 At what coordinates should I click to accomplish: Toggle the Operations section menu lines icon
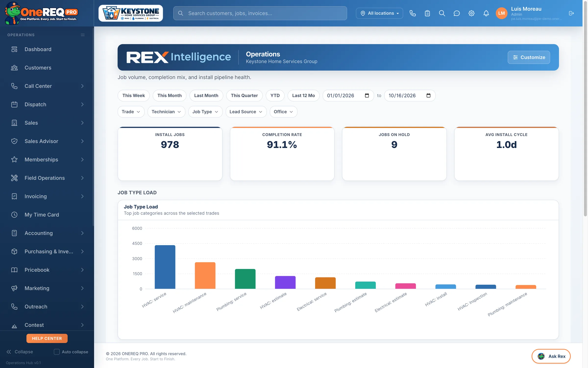(x=83, y=35)
